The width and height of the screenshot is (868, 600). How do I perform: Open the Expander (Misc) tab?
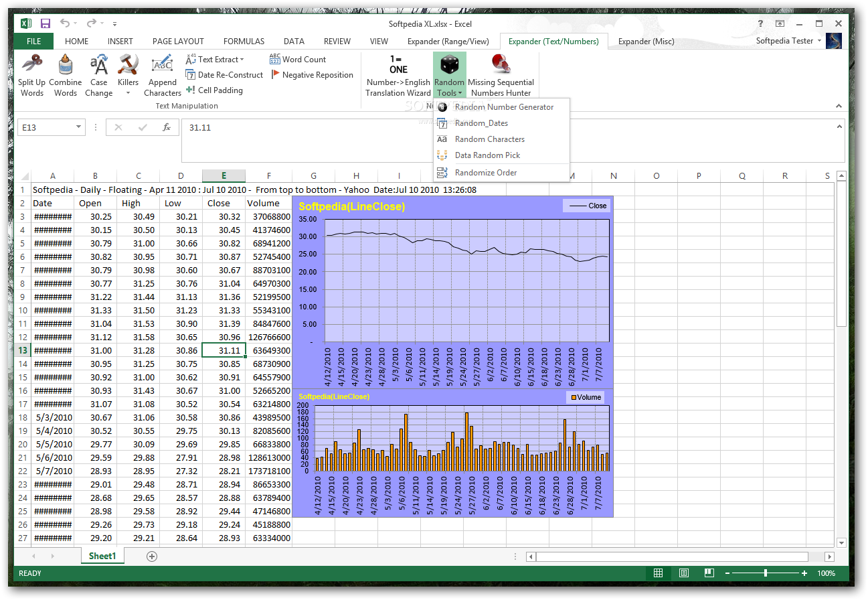tap(646, 42)
